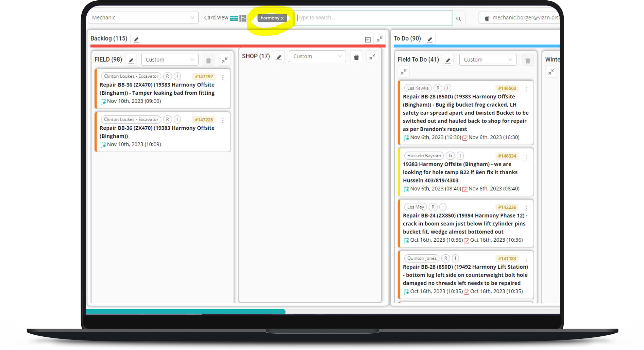Open options menu for card #147197
The width and height of the screenshot is (644, 350).
tap(223, 78)
